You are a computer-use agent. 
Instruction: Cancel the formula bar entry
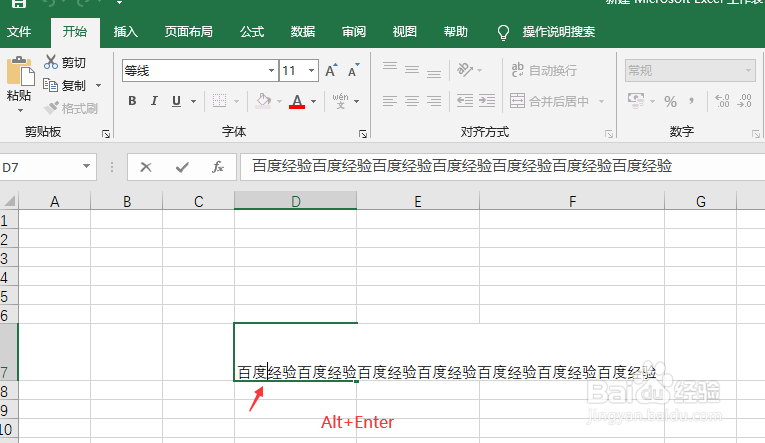(x=146, y=167)
